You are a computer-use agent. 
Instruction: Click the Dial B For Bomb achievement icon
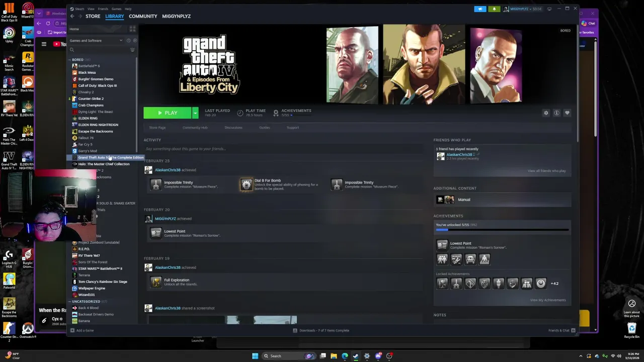tap(246, 185)
